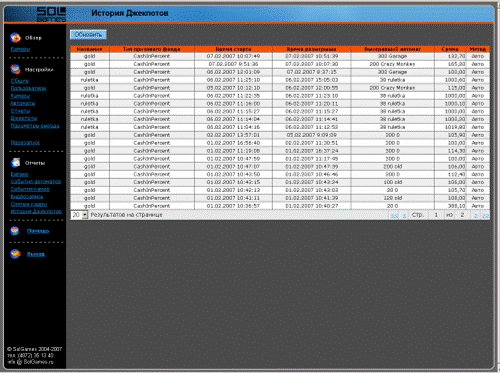Click the SOL Games logo
The width and height of the screenshot is (500, 373).
click(51, 14)
